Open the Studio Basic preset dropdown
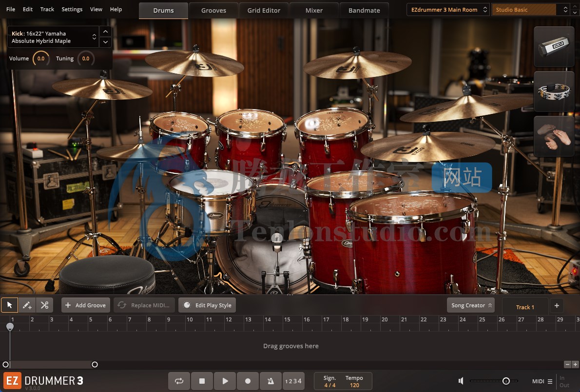 click(x=530, y=10)
